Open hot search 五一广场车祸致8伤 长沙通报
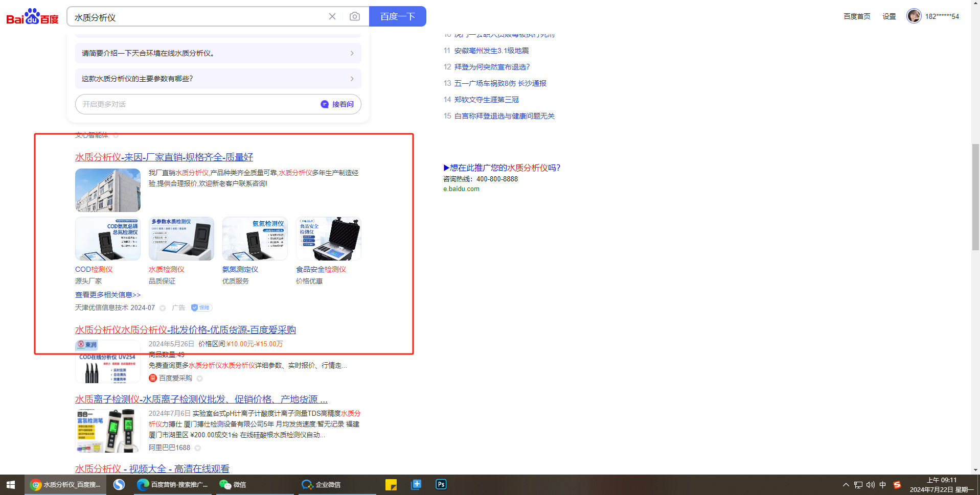980x495 pixels. 500,83
